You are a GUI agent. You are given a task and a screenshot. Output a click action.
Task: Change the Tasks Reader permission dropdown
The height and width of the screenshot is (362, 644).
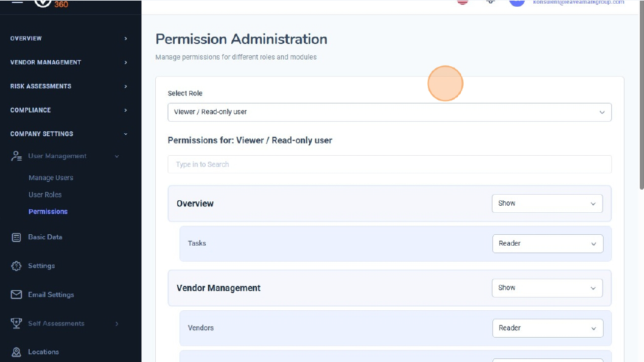[x=547, y=243]
